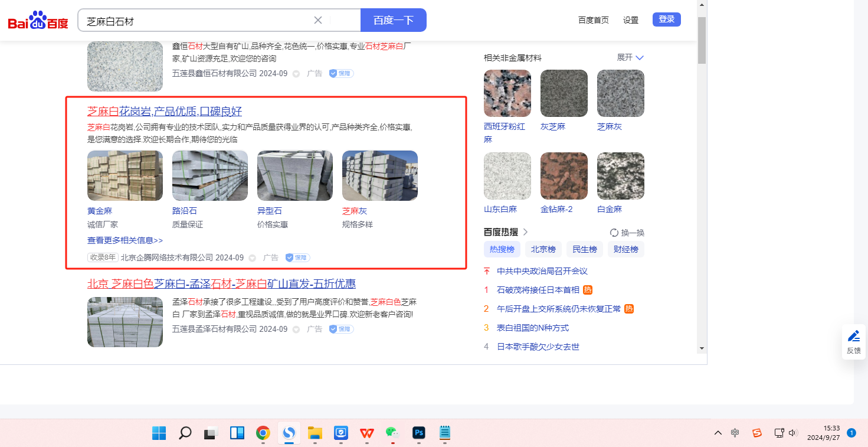The image size is (868, 447).
Task: Open hot search 日本歌手酸欠少女去世
Action: [538, 347]
